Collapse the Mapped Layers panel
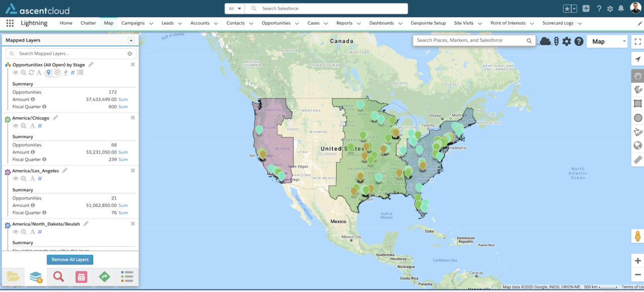The height and width of the screenshot is (292, 644). click(132, 40)
